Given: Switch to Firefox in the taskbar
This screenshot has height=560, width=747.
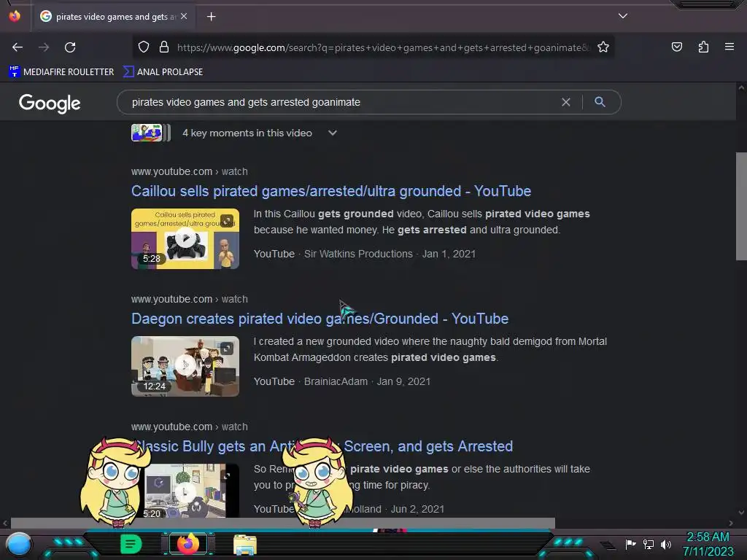Looking at the screenshot, I should pyautogui.click(x=187, y=544).
